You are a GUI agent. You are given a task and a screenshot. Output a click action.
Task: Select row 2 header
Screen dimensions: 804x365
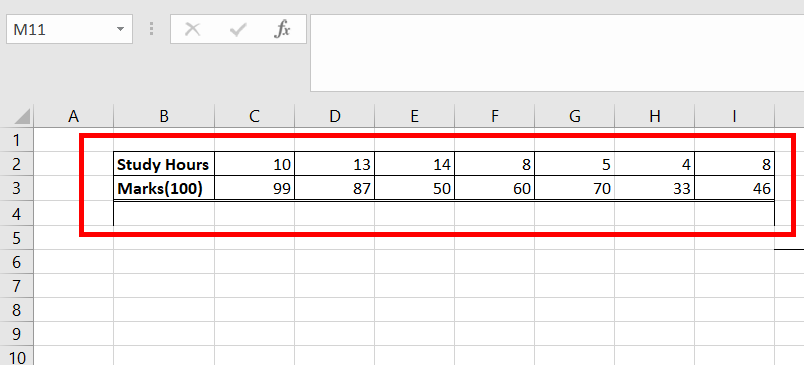point(16,164)
